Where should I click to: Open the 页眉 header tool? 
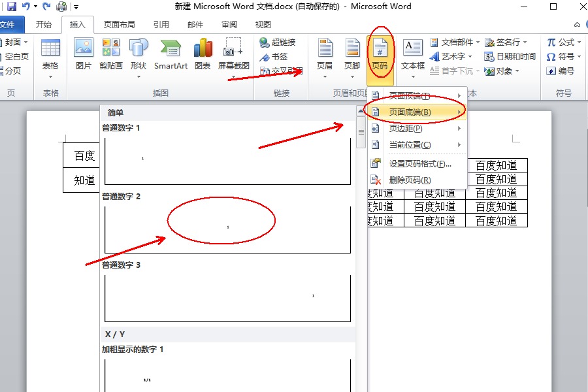pos(325,56)
